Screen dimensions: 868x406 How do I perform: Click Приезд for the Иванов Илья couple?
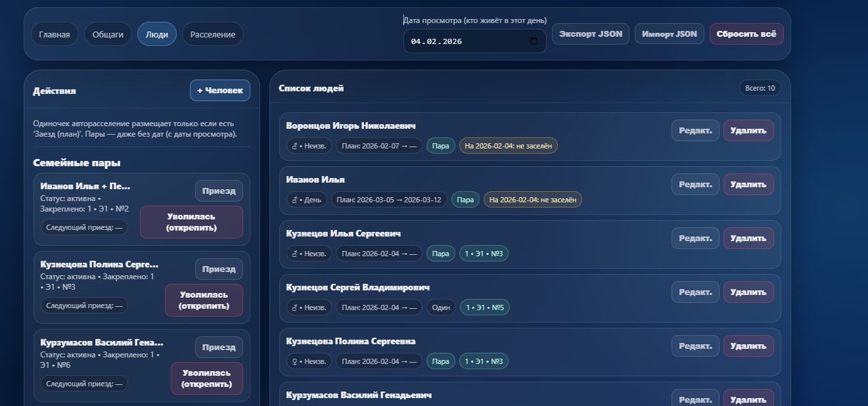coord(219,191)
